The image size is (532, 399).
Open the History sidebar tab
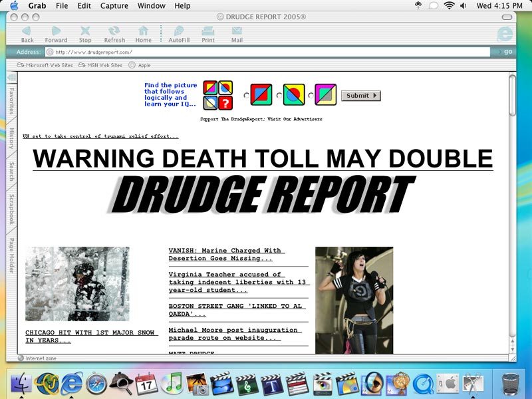(11, 138)
